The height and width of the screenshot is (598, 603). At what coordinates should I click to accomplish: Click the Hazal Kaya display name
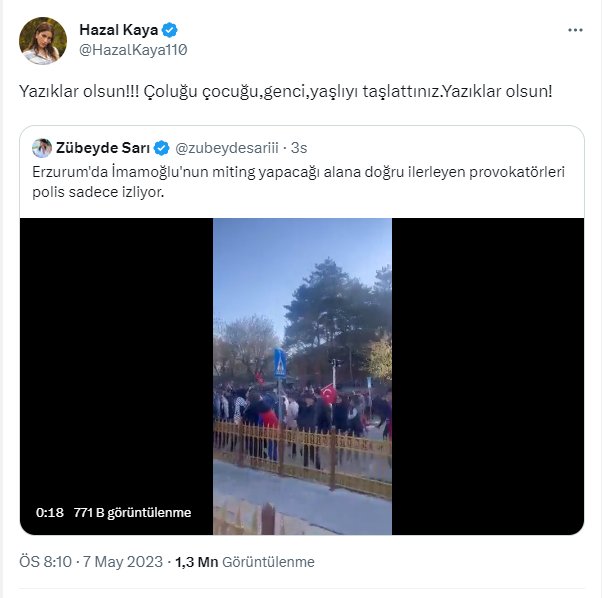(x=118, y=30)
